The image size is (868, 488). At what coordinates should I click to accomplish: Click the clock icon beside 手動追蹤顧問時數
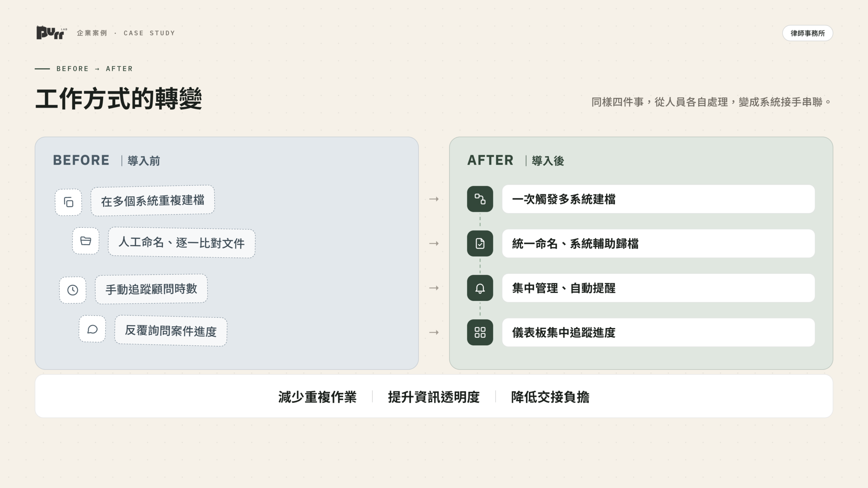click(73, 290)
